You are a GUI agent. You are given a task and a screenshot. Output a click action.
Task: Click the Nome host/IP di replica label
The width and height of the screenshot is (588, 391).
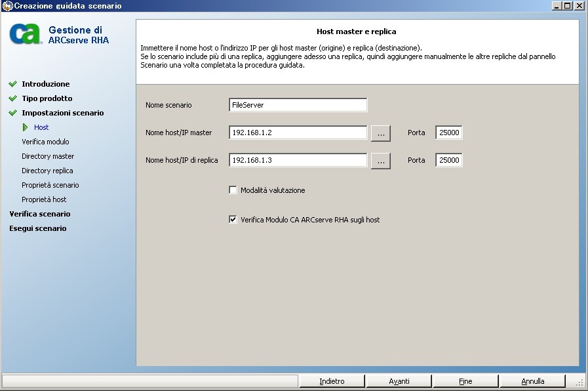point(182,160)
